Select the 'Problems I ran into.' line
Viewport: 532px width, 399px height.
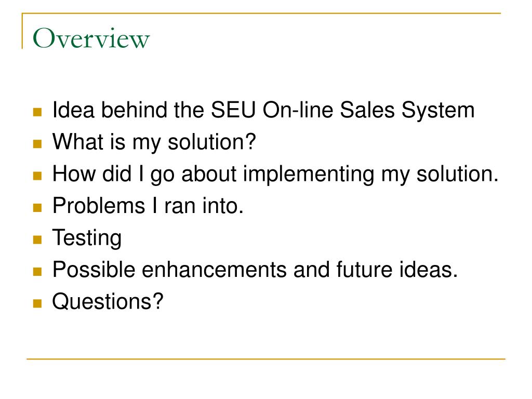[x=148, y=206]
